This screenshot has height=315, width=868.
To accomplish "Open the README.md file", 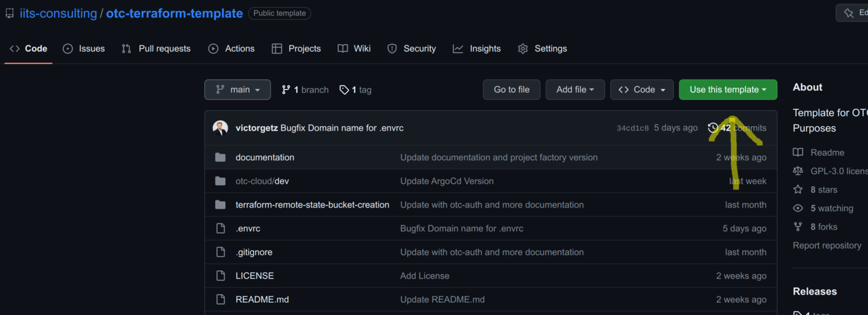I will tap(262, 300).
